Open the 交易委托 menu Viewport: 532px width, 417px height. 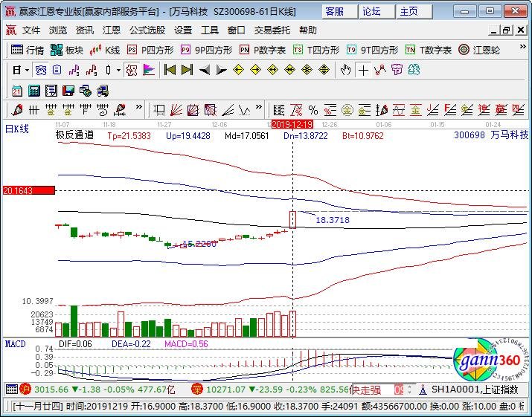[x=272, y=30]
